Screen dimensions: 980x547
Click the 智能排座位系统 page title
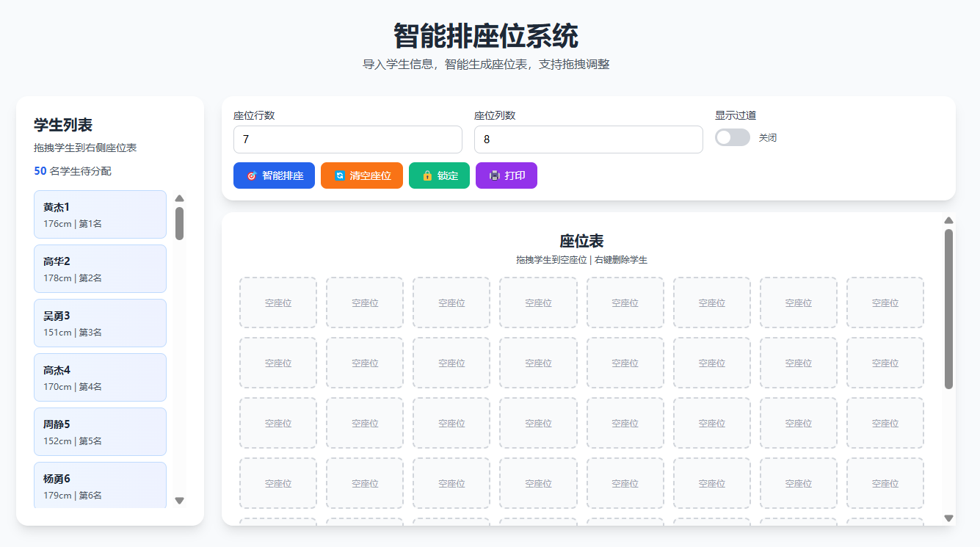point(486,35)
